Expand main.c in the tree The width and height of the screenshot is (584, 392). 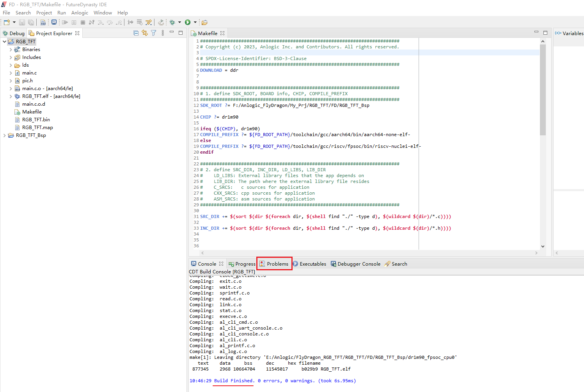pyautogui.click(x=11, y=73)
